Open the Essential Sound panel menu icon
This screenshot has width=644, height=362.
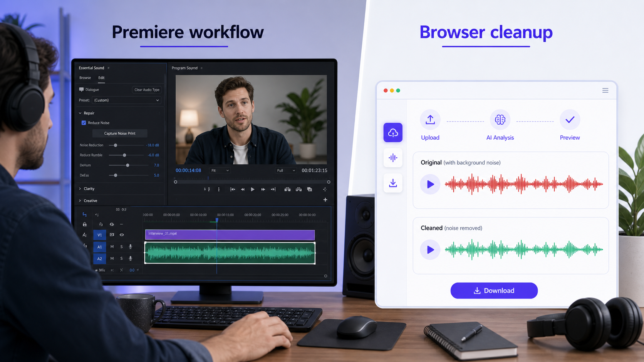point(108,68)
